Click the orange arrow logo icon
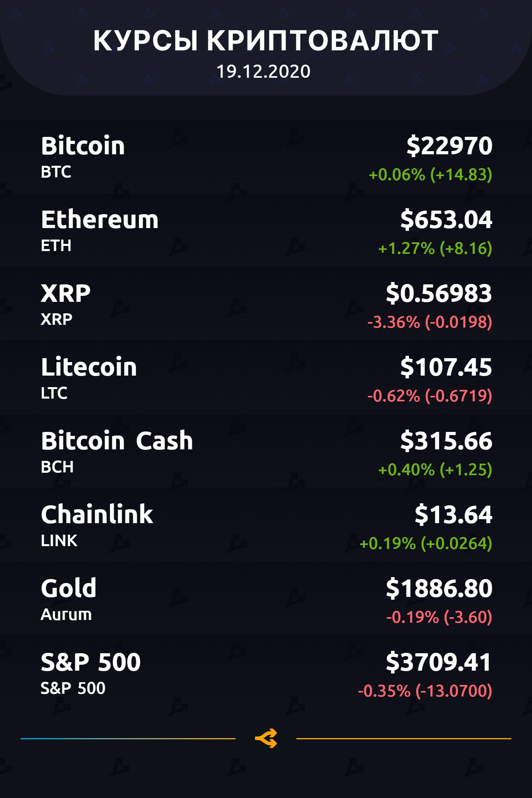Screen dimensions: 532x798 (266, 738)
